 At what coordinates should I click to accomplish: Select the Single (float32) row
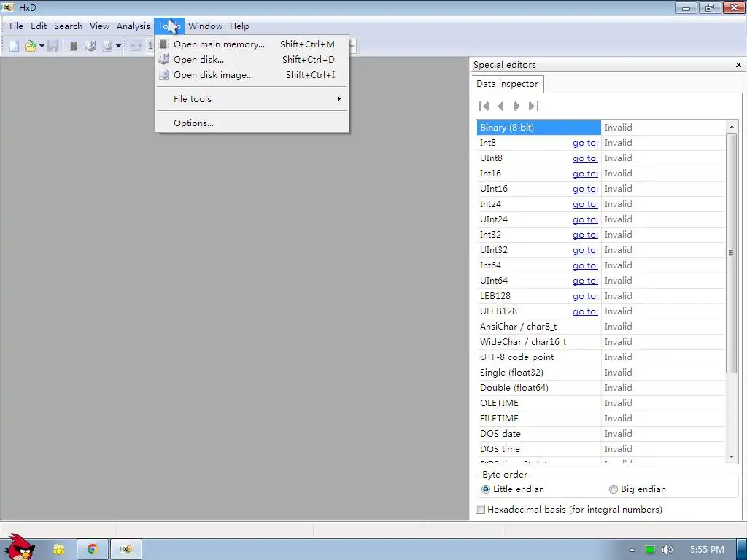click(x=600, y=373)
